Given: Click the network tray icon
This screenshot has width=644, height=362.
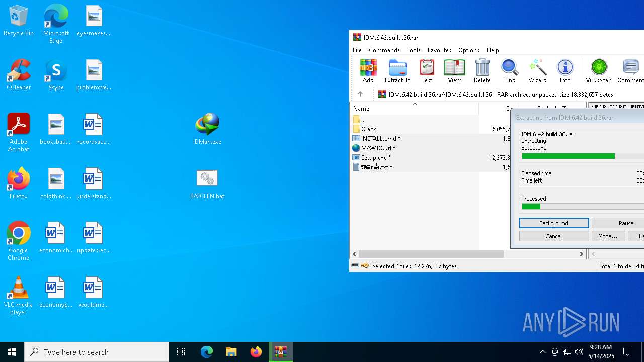Looking at the screenshot, I should [x=567, y=352].
